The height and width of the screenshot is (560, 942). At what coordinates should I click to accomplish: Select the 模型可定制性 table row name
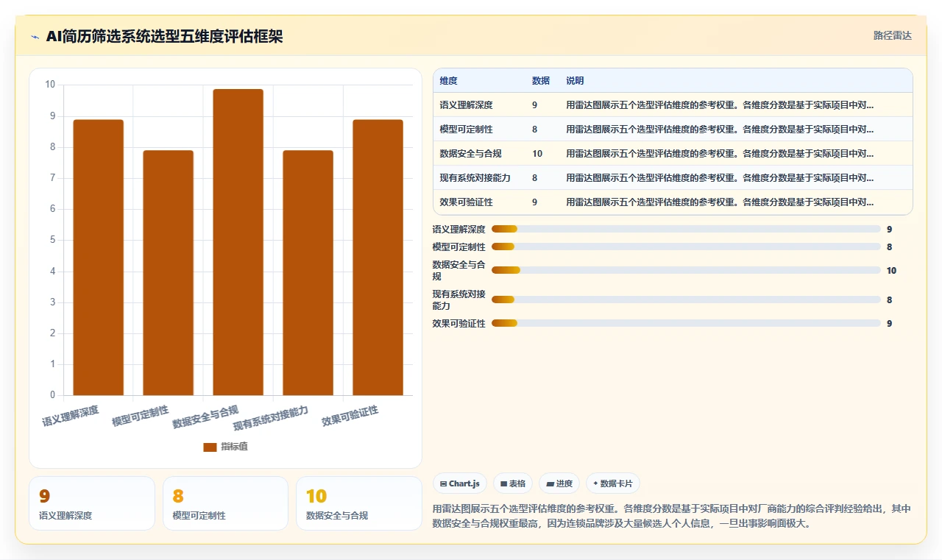click(x=467, y=130)
